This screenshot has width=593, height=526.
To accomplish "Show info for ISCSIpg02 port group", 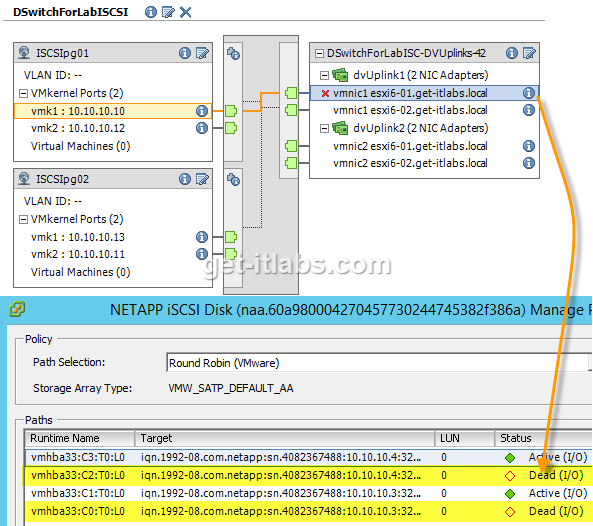I will [x=185, y=179].
